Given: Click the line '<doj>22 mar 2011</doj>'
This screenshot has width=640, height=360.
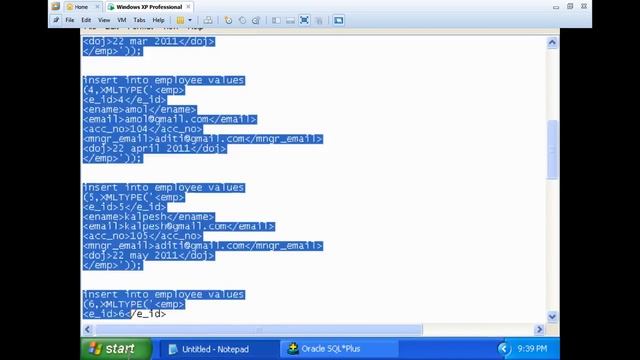Looking at the screenshot, I should 149,41.
